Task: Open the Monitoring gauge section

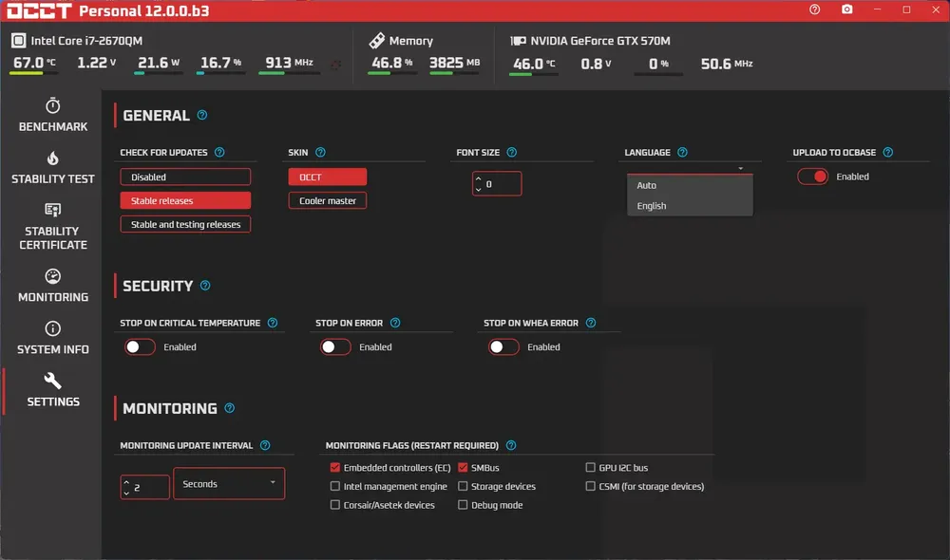Action: tap(52, 286)
